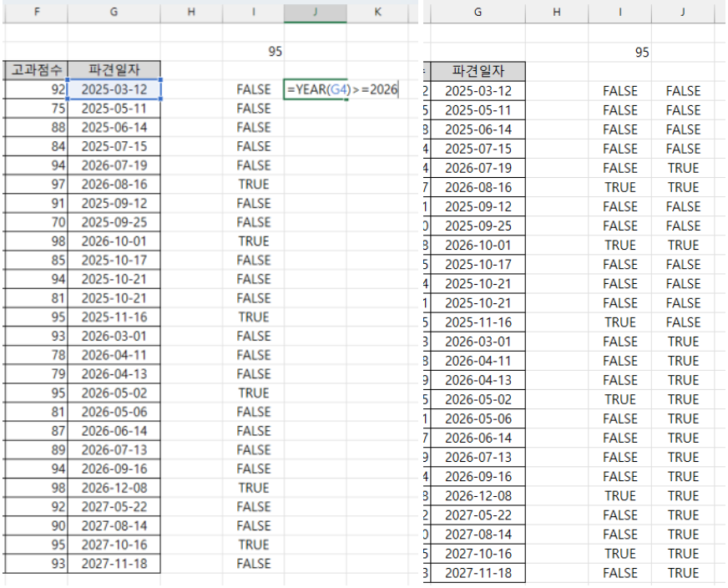Select the score cell 84
Viewport: 728px width, 588px height.
pyautogui.click(x=36, y=146)
